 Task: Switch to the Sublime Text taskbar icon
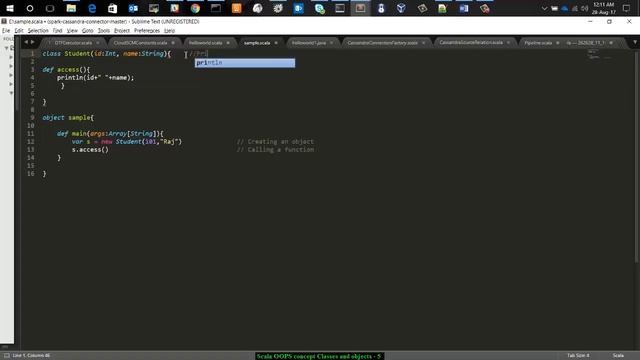(x=360, y=8)
